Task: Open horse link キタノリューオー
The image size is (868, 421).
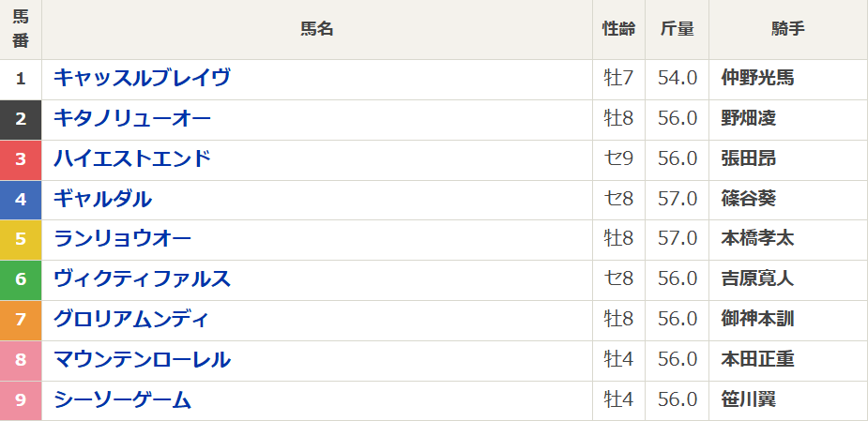Action: 132,118
